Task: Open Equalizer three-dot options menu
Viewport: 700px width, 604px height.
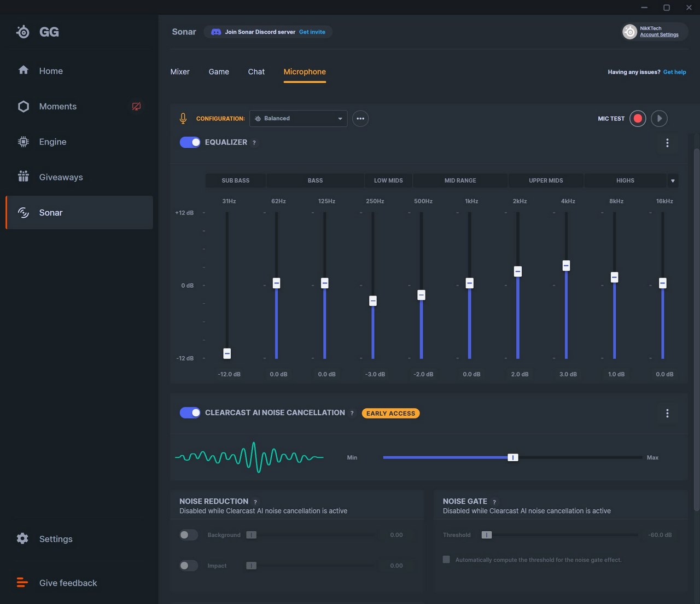Action: pos(667,143)
